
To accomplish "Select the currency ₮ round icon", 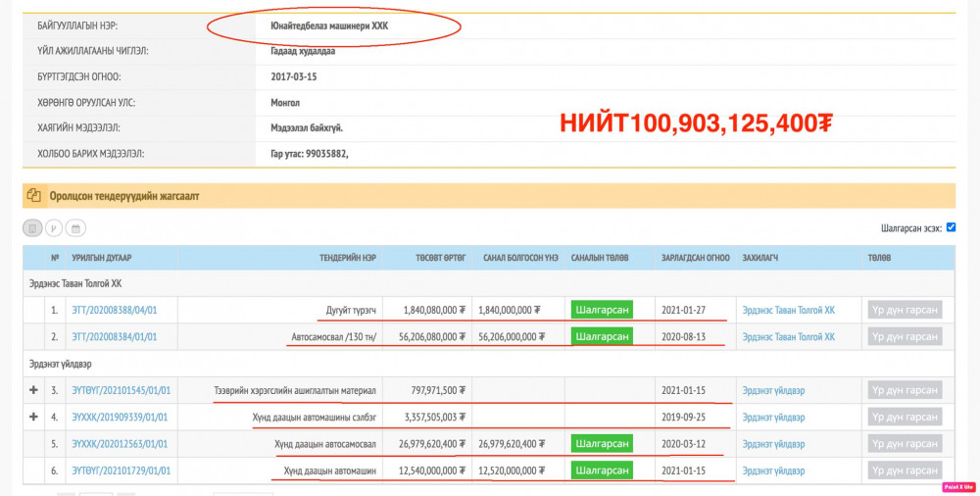I will [x=54, y=228].
